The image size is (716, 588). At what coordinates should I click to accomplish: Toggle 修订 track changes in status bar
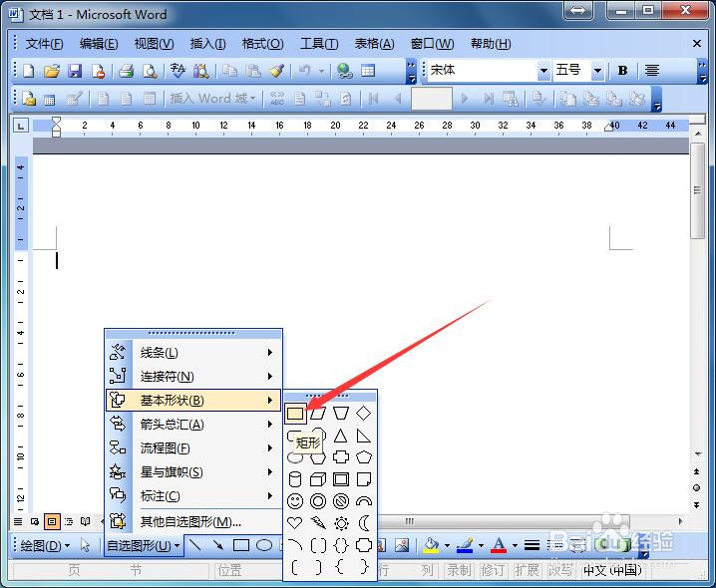coord(493,570)
